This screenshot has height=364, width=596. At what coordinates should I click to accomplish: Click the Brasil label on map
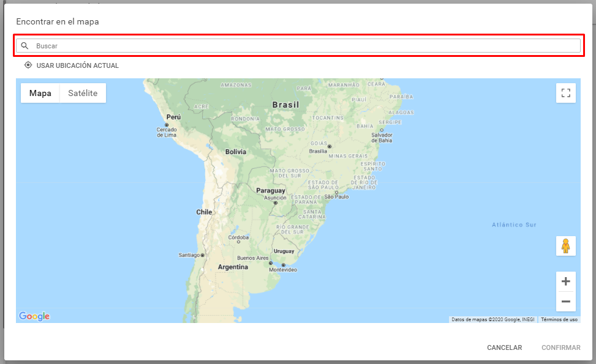tap(286, 105)
